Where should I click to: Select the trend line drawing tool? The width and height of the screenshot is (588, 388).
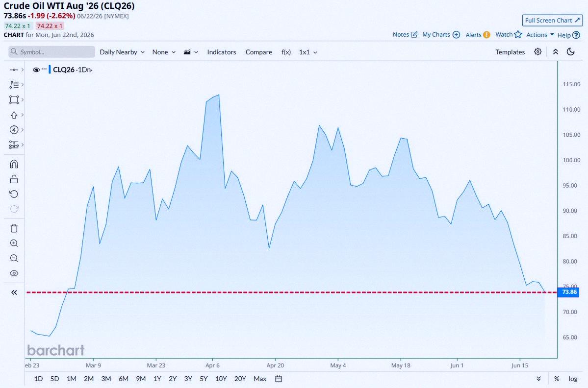pos(14,70)
